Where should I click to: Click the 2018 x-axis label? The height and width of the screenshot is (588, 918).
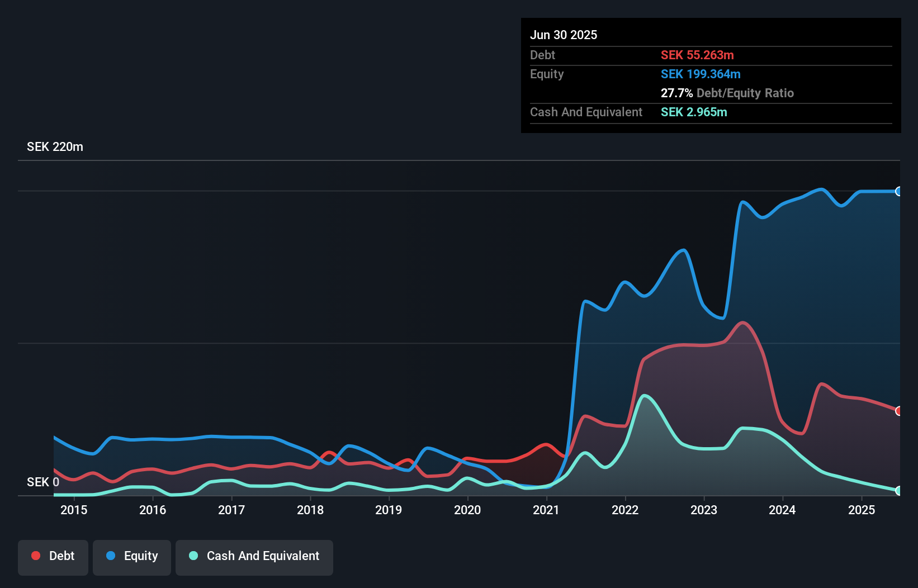[310, 510]
